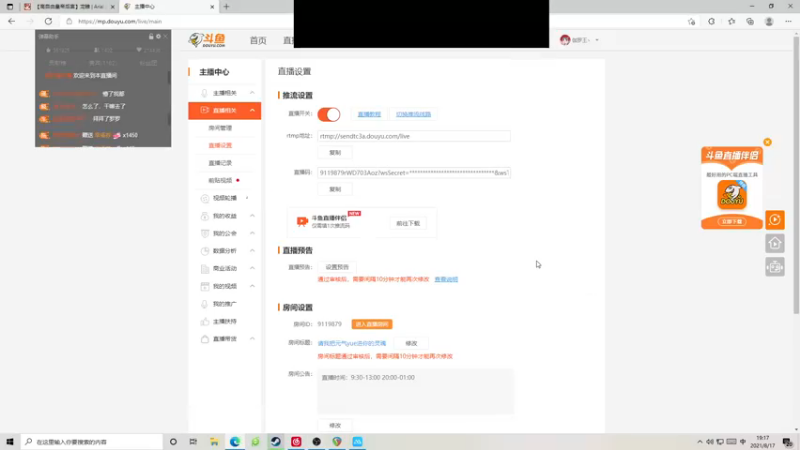
Task: Click the Windows Start button
Action: [10, 441]
